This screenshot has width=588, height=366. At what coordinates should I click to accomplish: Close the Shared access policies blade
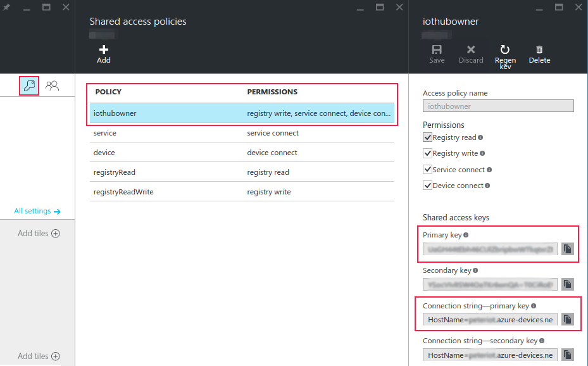pyautogui.click(x=399, y=7)
